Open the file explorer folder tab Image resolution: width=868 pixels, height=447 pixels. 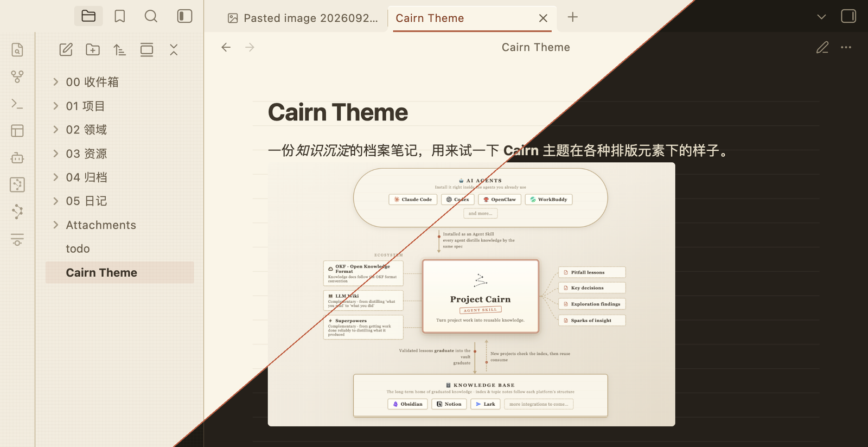point(88,16)
